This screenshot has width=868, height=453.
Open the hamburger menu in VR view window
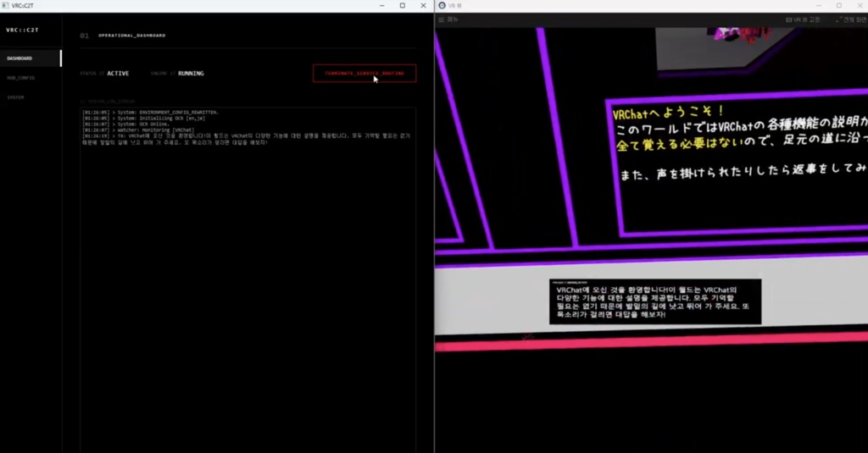click(441, 19)
